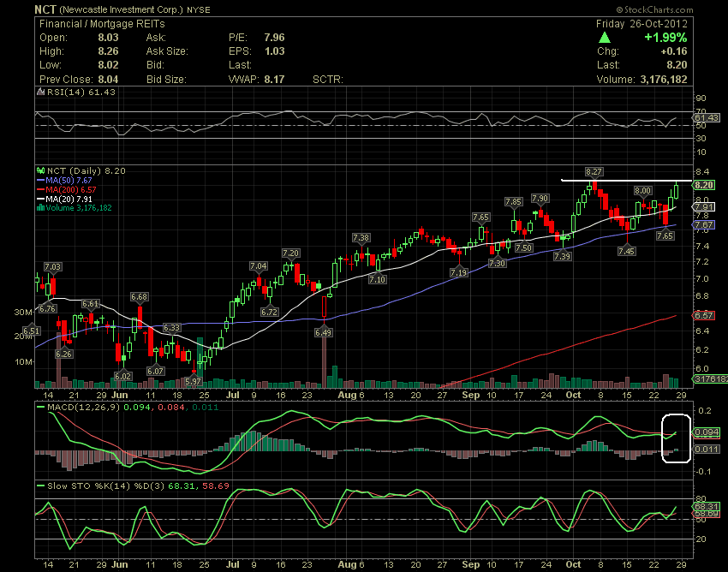Click the 6.49 low price label
The height and width of the screenshot is (572, 728).
pyautogui.click(x=323, y=332)
